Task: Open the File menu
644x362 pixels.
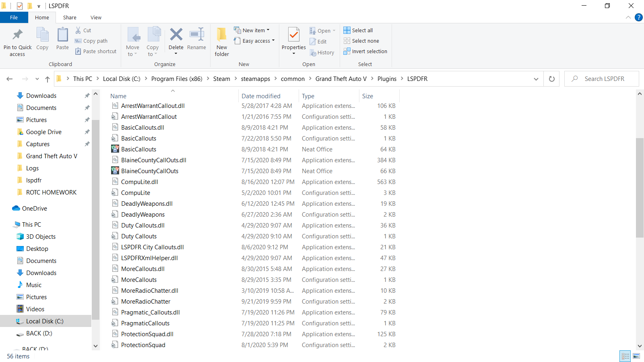Action: pos(14,18)
